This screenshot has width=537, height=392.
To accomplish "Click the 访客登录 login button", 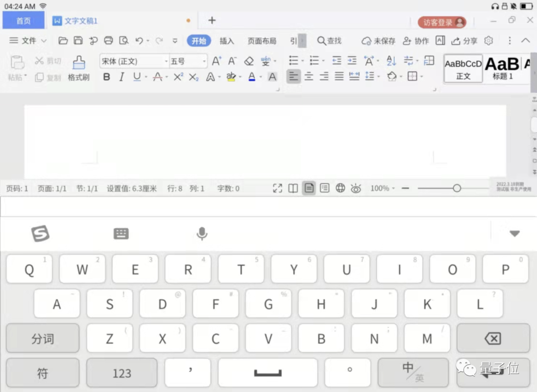I will click(x=442, y=22).
